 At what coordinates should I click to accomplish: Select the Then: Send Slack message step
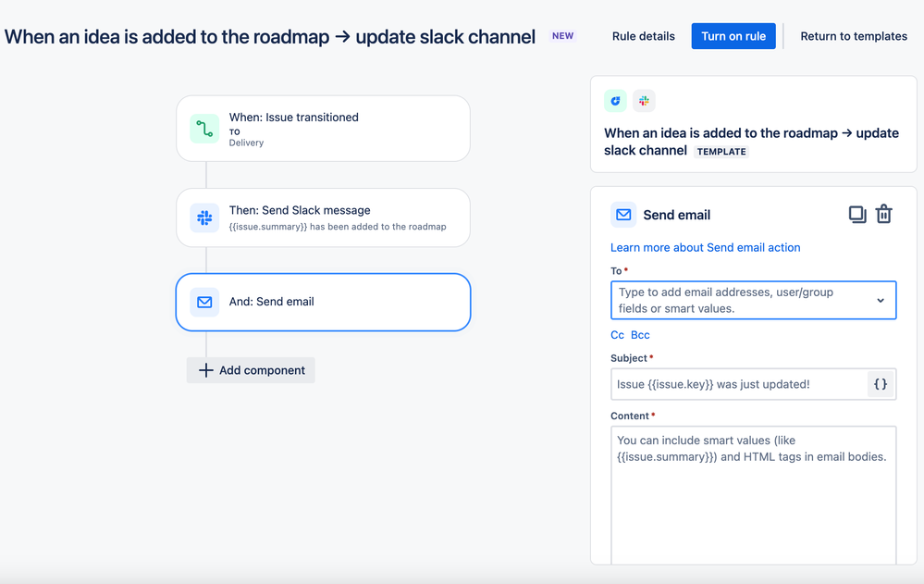pyautogui.click(x=323, y=217)
